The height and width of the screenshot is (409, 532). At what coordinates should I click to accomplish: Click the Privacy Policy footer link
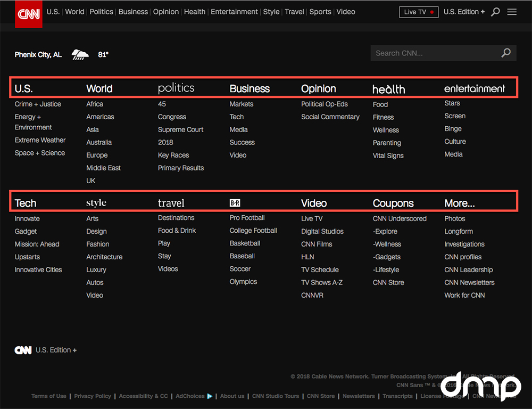coord(93,396)
